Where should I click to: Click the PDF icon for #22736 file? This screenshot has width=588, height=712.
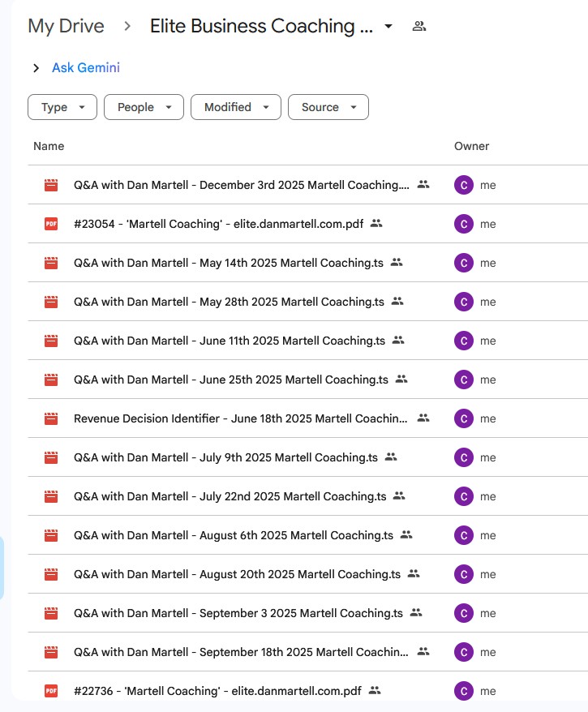[x=51, y=691]
